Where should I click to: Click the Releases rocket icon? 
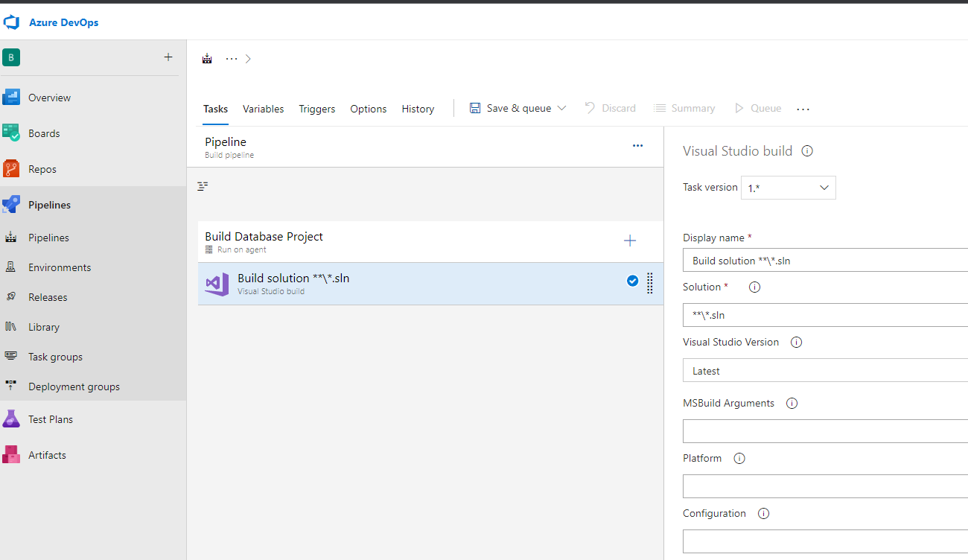(11, 297)
